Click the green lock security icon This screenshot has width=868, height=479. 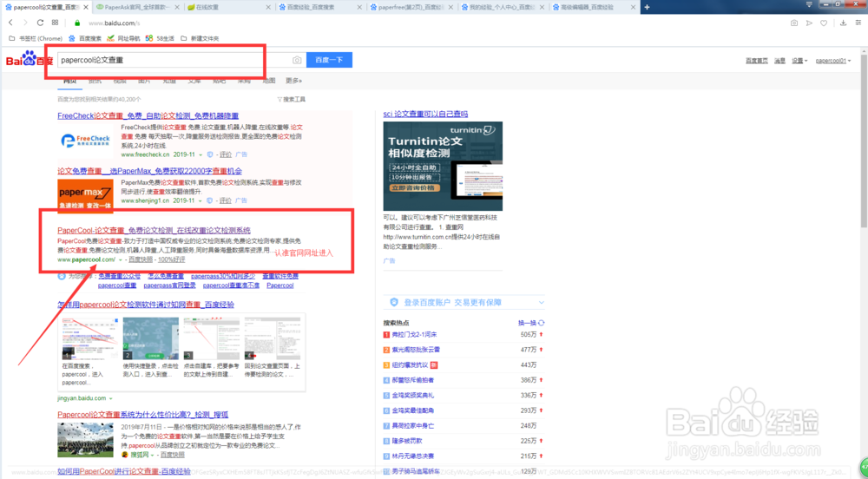click(77, 23)
